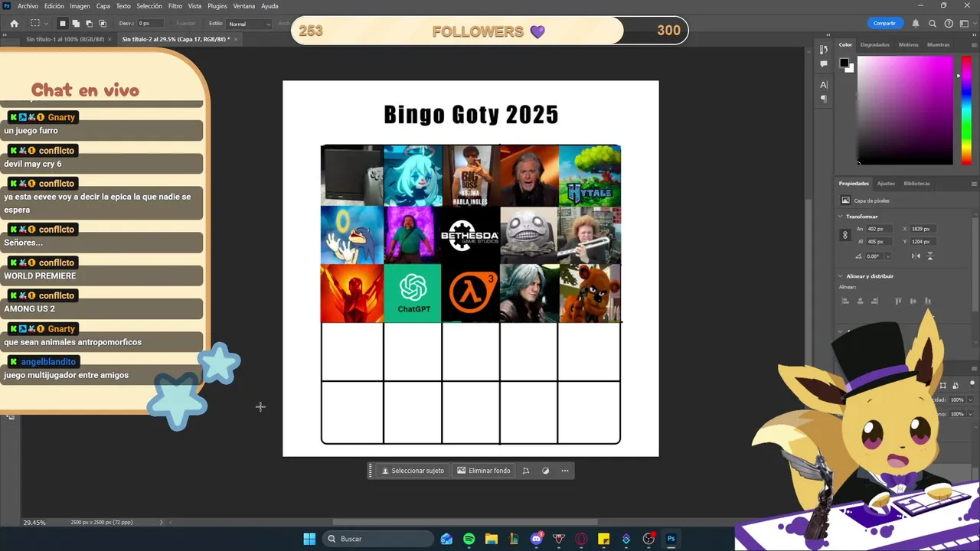Click the Eliminar fondo button
Viewport: 980px width, 551px height.
pyautogui.click(x=484, y=471)
